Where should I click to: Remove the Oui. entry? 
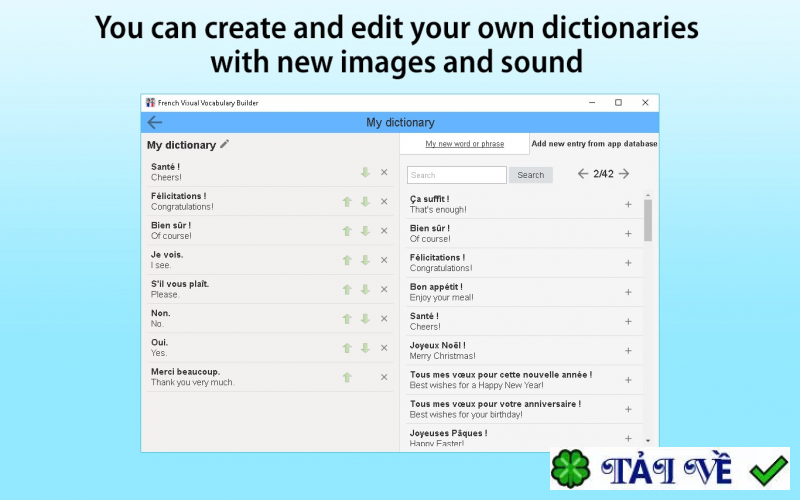click(x=384, y=348)
